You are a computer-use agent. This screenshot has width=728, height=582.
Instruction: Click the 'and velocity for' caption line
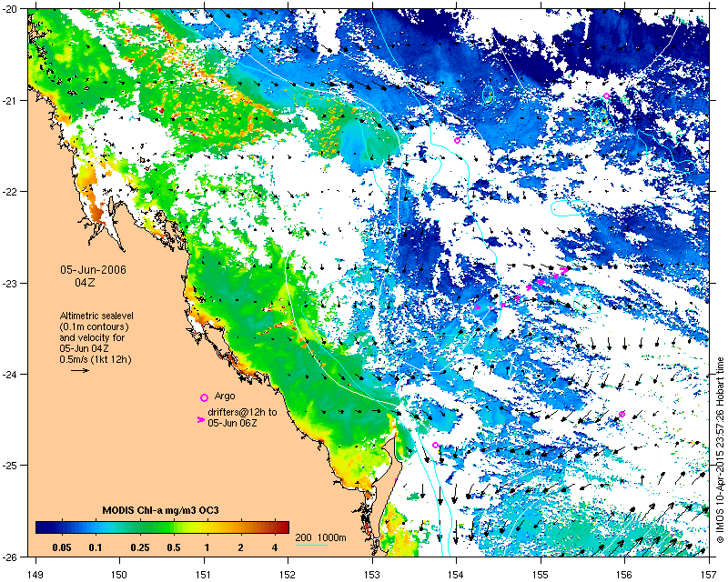pos(92,337)
